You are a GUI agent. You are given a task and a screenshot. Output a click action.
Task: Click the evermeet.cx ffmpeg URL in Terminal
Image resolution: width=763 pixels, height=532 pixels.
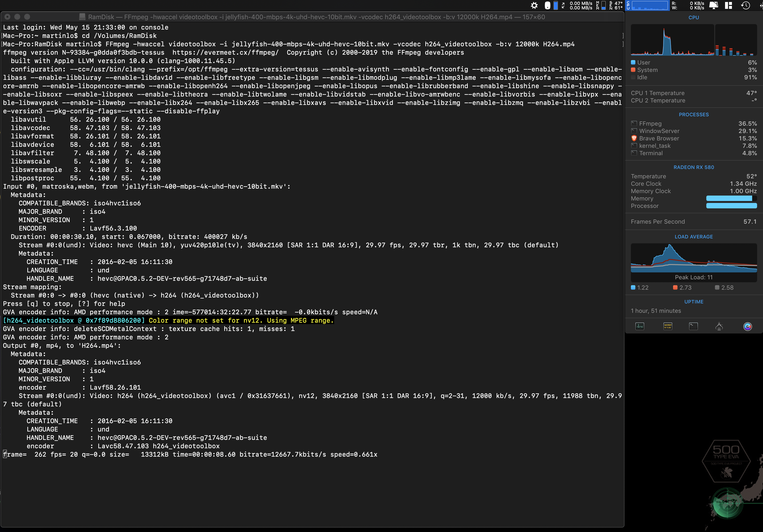point(225,52)
